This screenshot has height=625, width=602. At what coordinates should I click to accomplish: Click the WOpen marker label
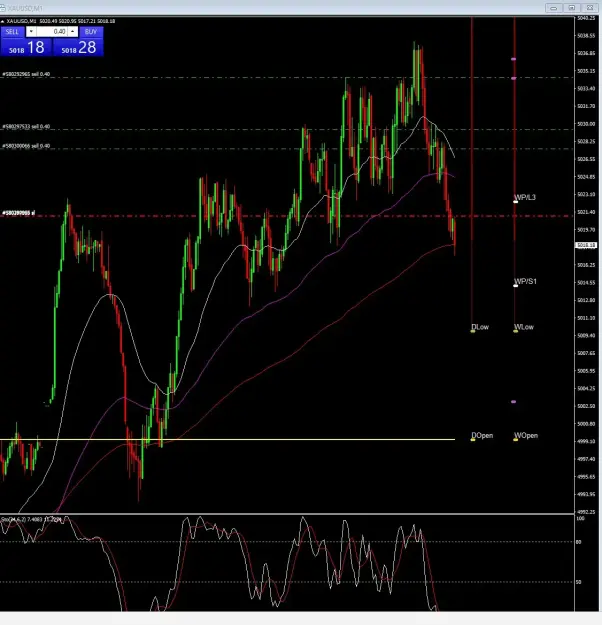coord(526,436)
